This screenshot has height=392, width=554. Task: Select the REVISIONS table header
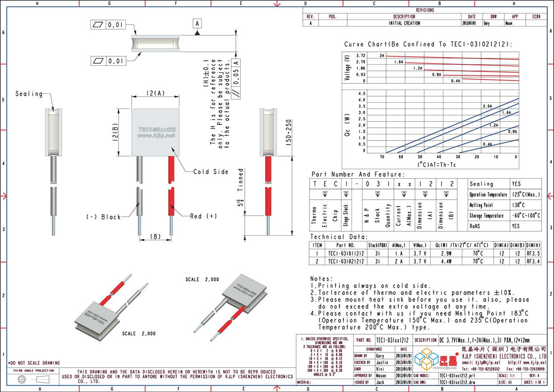(425, 10)
